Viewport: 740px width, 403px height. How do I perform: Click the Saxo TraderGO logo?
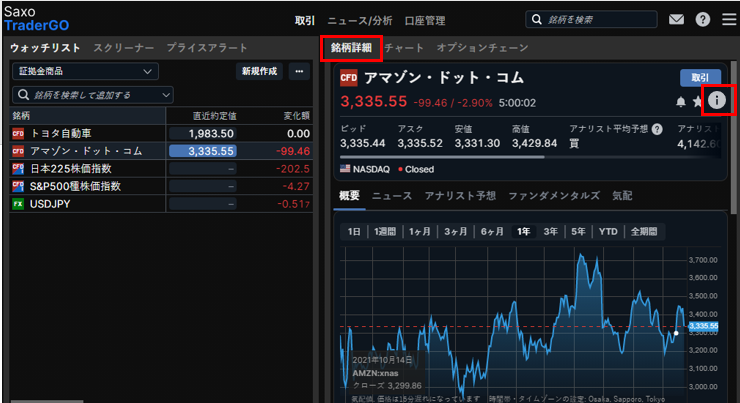click(x=36, y=18)
